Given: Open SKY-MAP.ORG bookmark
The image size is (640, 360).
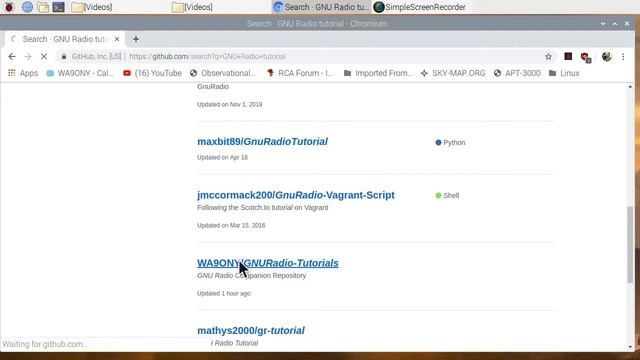Looking at the screenshot, I should [x=453, y=73].
